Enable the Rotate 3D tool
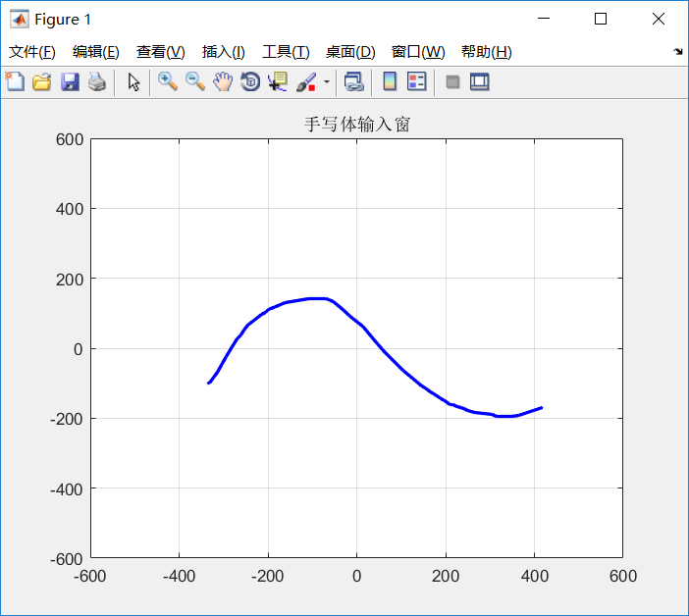The height and width of the screenshot is (616, 689). (250, 81)
